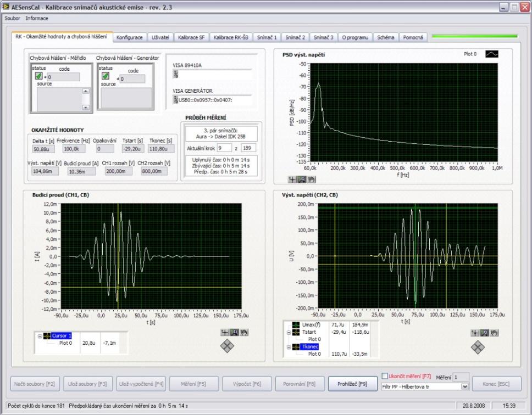This screenshot has width=532, height=415.
Task: Click the Aktuální krok field showing 9
Action: [224, 148]
